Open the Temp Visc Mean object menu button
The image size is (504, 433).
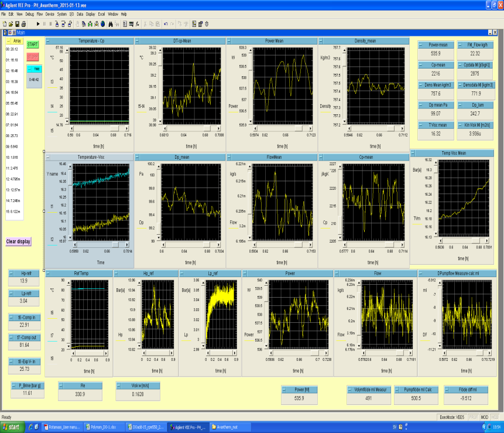point(413,153)
